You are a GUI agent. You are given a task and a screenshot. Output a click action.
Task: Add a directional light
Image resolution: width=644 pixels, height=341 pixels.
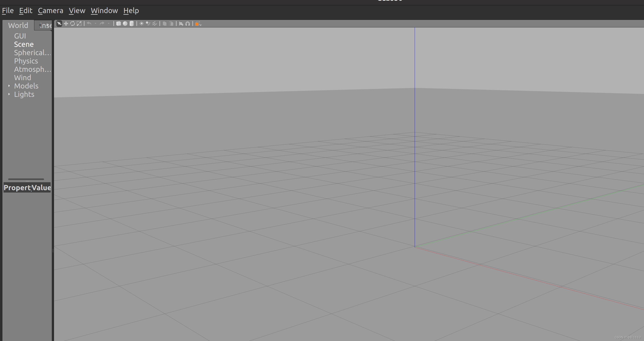click(x=154, y=23)
